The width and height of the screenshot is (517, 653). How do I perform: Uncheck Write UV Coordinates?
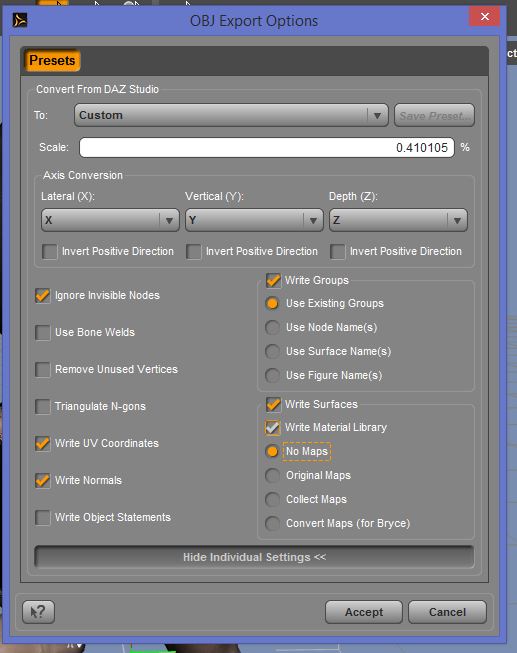42,444
